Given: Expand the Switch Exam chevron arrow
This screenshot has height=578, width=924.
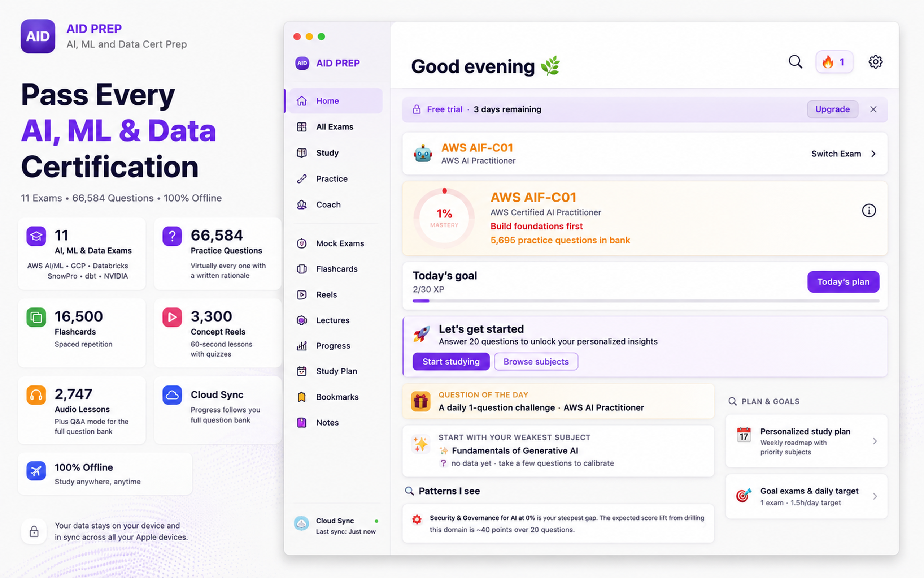Looking at the screenshot, I should [873, 154].
